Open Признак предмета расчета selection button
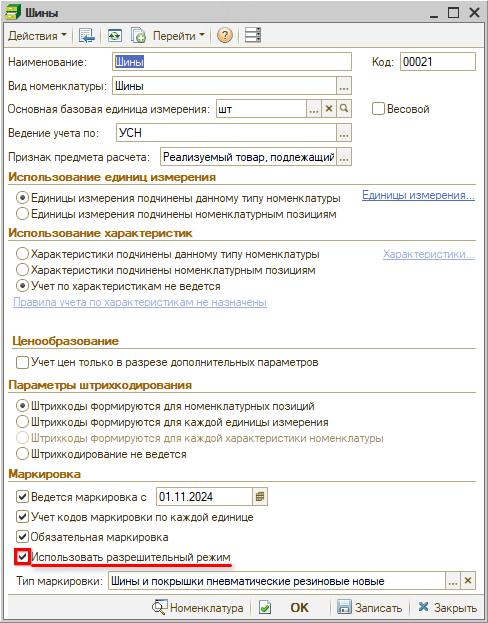The width and height of the screenshot is (488, 623). [x=344, y=157]
